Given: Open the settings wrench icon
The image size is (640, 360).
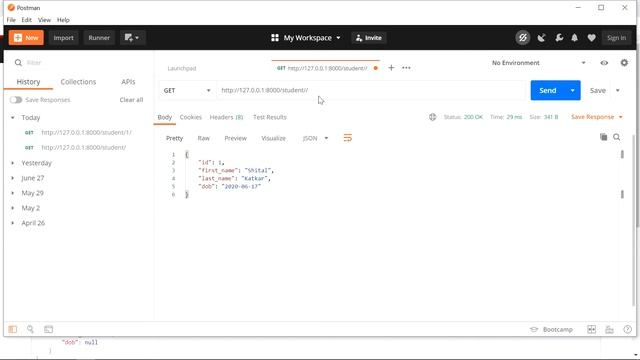Looking at the screenshot, I should click(x=559, y=38).
